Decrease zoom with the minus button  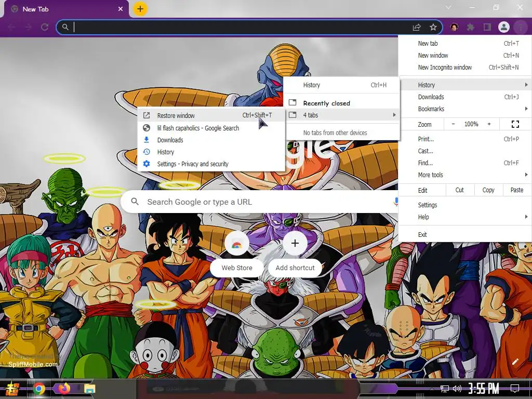pyautogui.click(x=453, y=124)
